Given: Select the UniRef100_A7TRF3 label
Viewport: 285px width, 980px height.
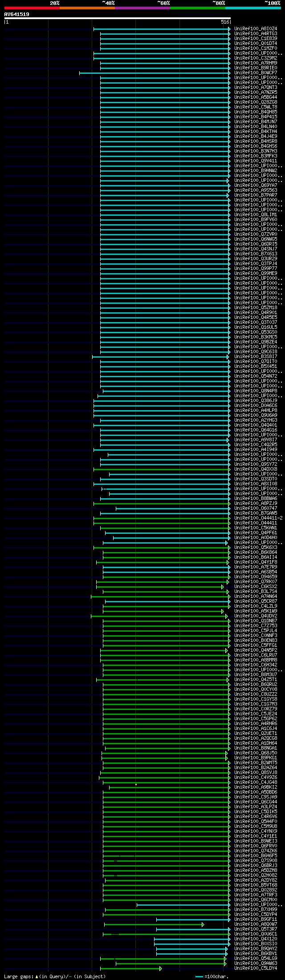Looking at the screenshot, I should click(x=256, y=895).
